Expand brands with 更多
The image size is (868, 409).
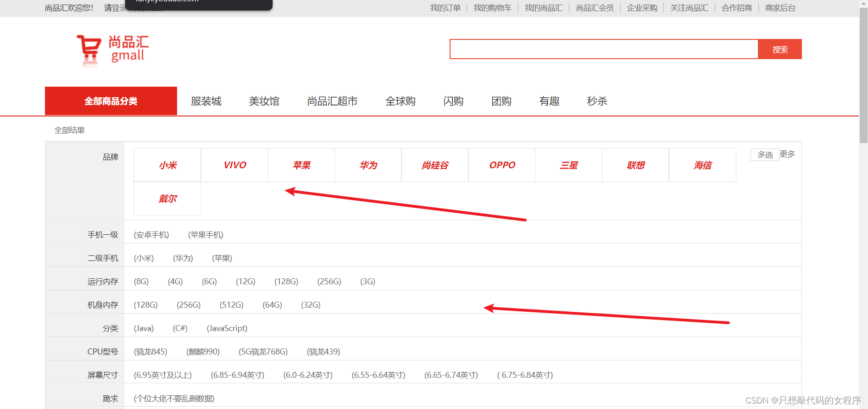pos(787,154)
